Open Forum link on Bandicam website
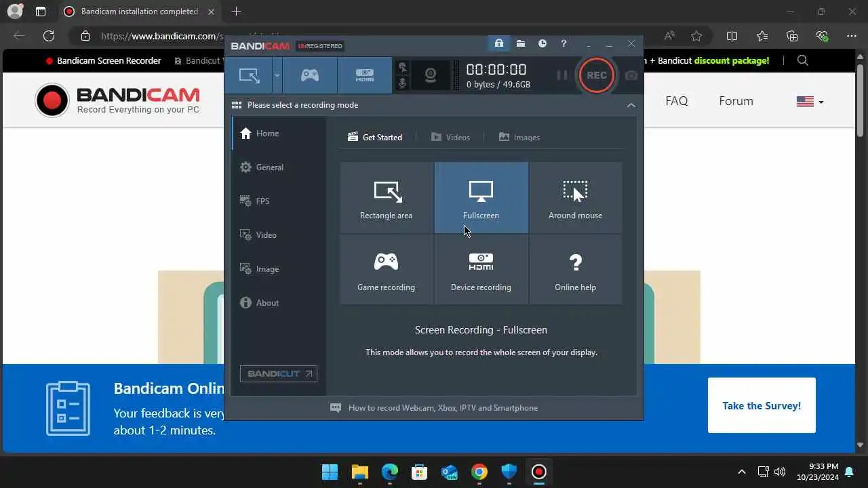Screen dimensions: 868x488 736,101
